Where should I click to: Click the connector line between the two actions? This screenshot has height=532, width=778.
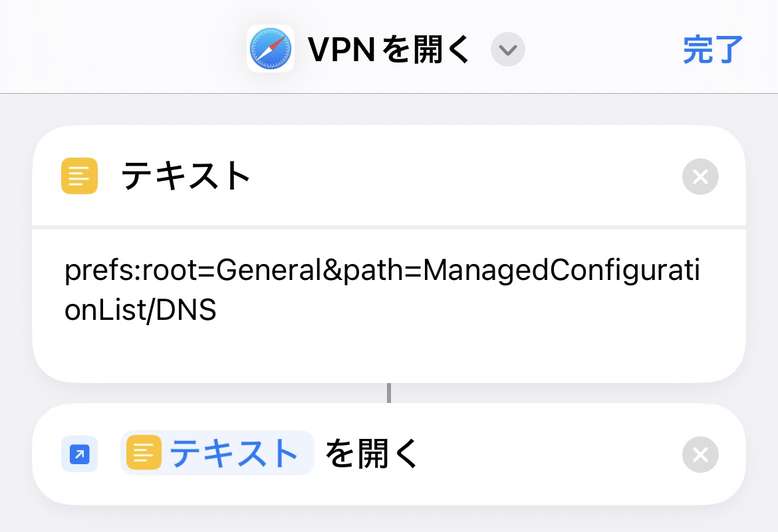[x=389, y=393]
